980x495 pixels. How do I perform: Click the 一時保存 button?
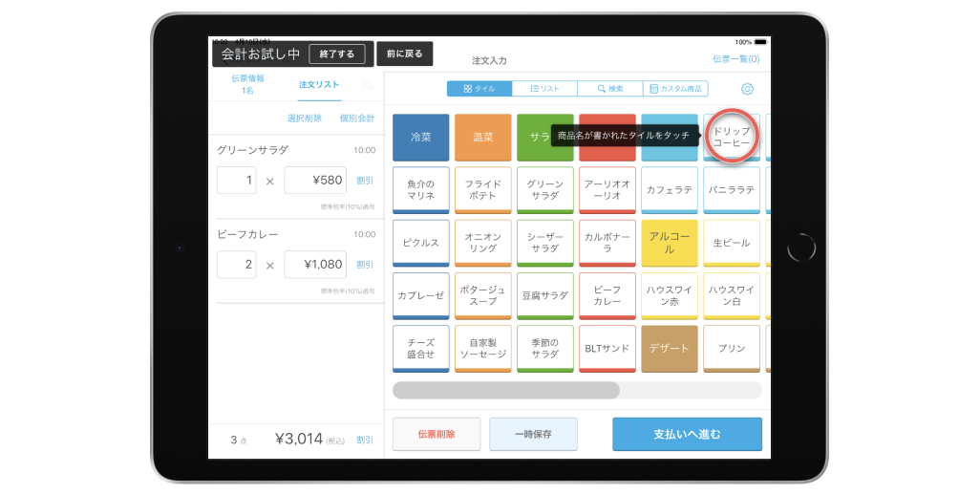pyautogui.click(x=533, y=434)
